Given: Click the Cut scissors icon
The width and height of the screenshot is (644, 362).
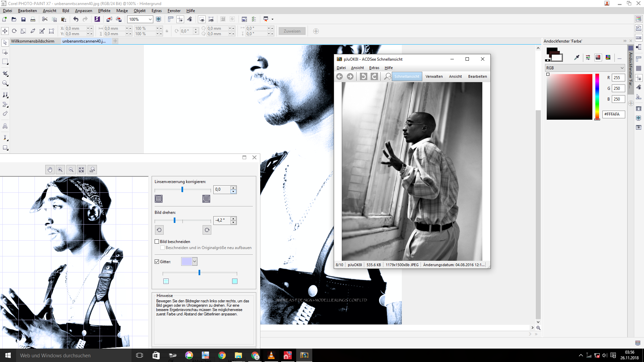Looking at the screenshot, I should tap(45, 19).
